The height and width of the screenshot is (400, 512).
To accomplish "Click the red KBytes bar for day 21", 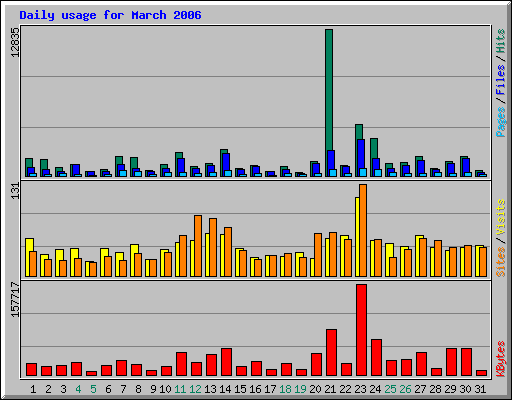I will [x=331, y=353].
